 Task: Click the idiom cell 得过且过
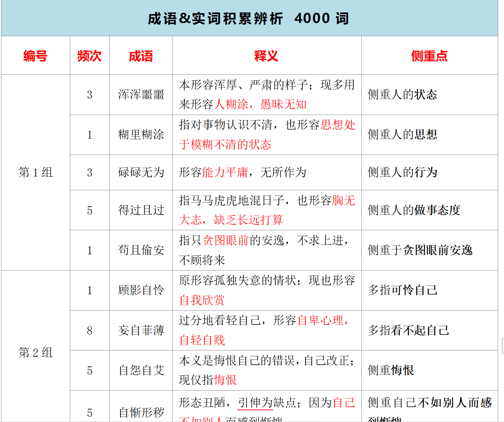tap(141, 210)
